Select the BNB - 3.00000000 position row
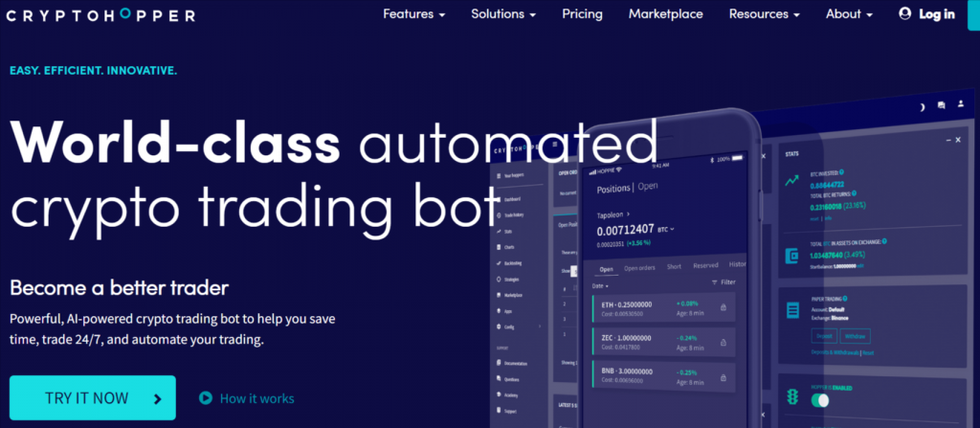The height and width of the screenshot is (428, 980). [663, 377]
